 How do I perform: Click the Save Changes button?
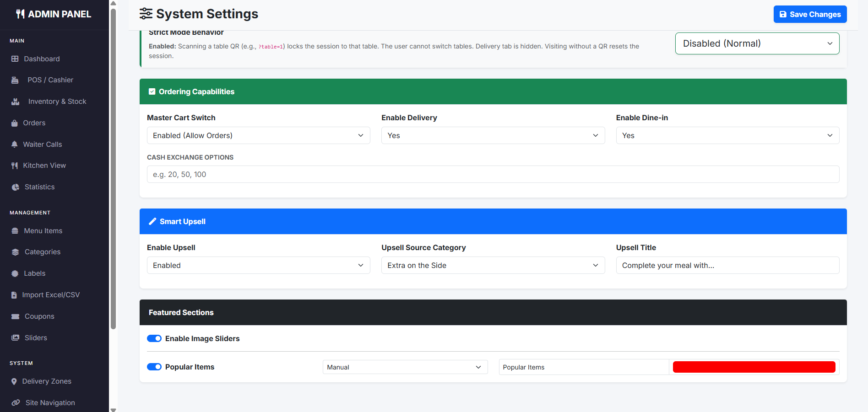tap(810, 14)
